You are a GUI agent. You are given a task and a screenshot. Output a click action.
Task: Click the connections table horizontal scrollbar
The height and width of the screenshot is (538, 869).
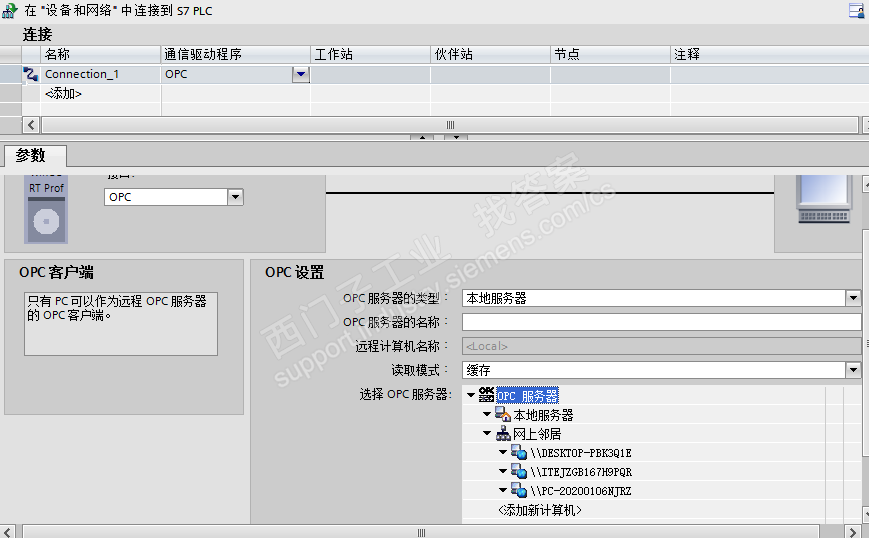(450, 125)
